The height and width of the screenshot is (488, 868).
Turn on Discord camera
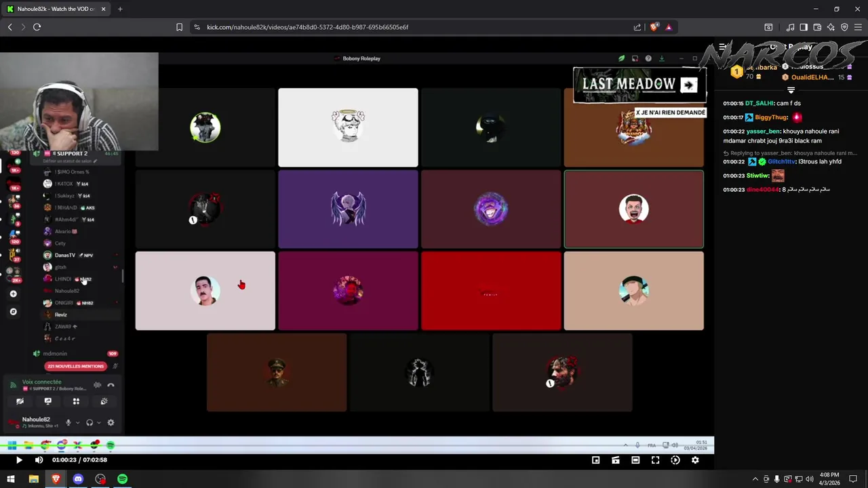click(x=20, y=401)
